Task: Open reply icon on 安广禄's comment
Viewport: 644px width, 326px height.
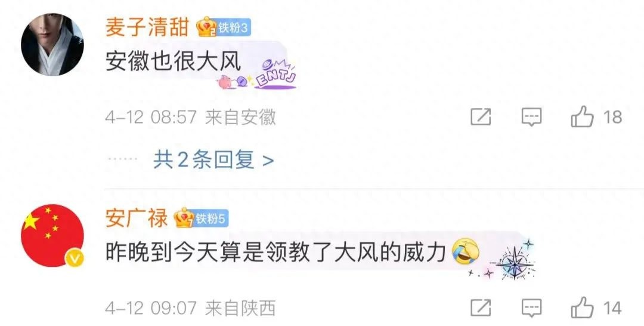Action: [x=531, y=308]
